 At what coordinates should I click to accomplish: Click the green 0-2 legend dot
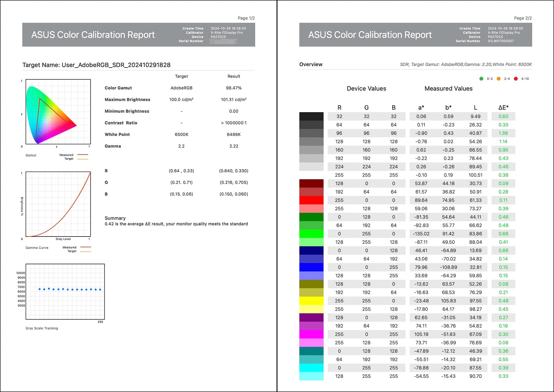click(x=481, y=79)
